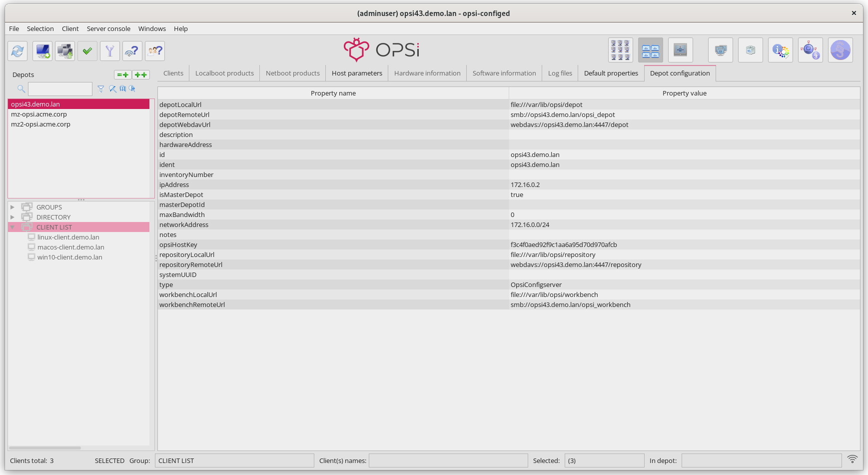
Task: Click the depot search input field
Action: [x=60, y=89]
